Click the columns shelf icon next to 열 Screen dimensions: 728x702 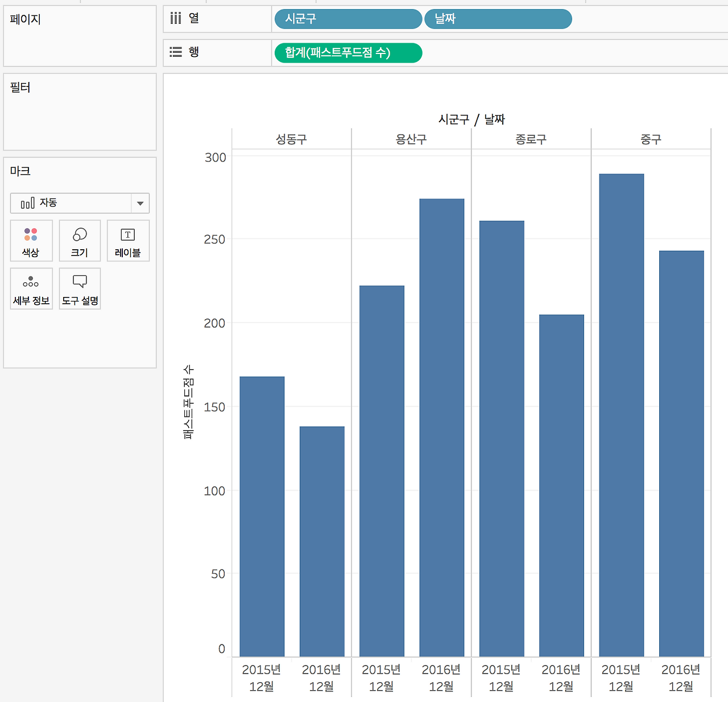click(x=176, y=19)
